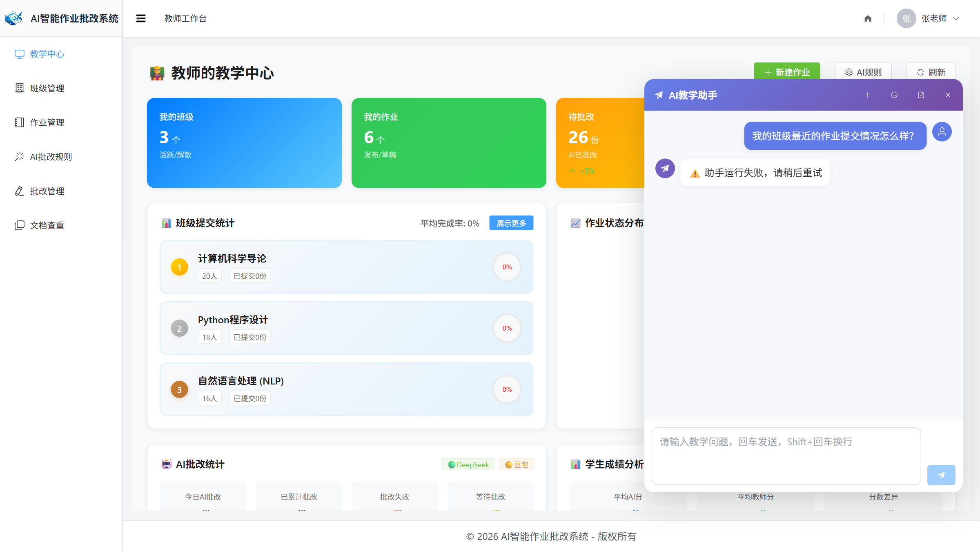Focus the 请输入教学问题 input box

[x=786, y=456]
